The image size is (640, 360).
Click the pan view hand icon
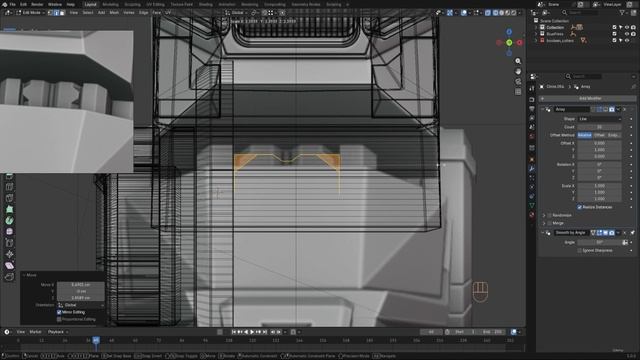(x=518, y=71)
